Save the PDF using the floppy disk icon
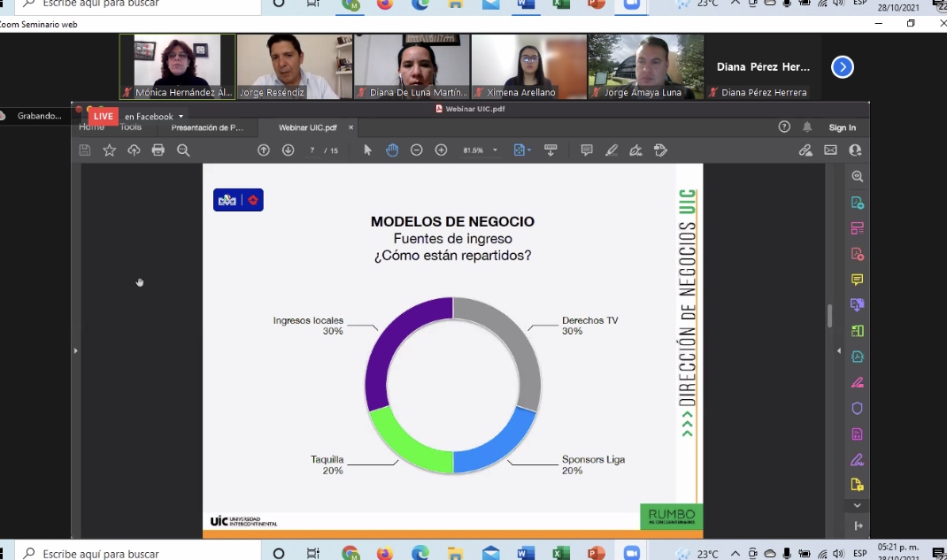 [85, 150]
